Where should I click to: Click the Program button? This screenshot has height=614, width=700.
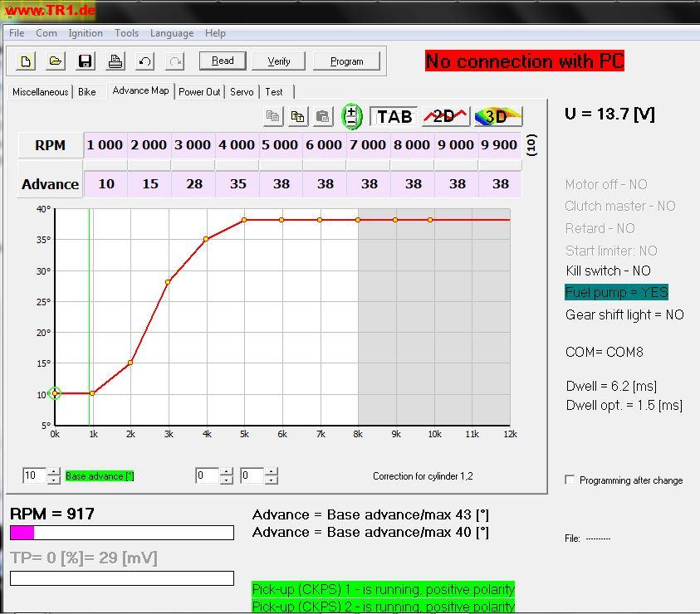347,61
